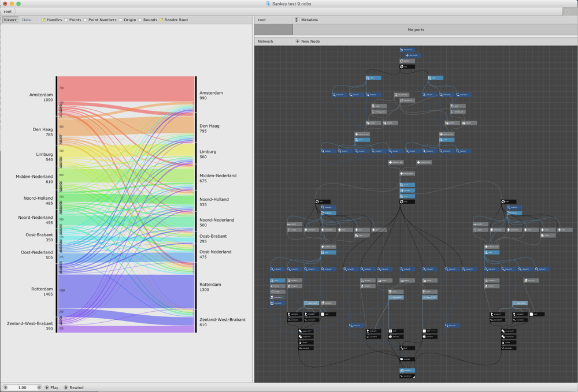Click the "Noord-Holland 535" label

(214, 201)
